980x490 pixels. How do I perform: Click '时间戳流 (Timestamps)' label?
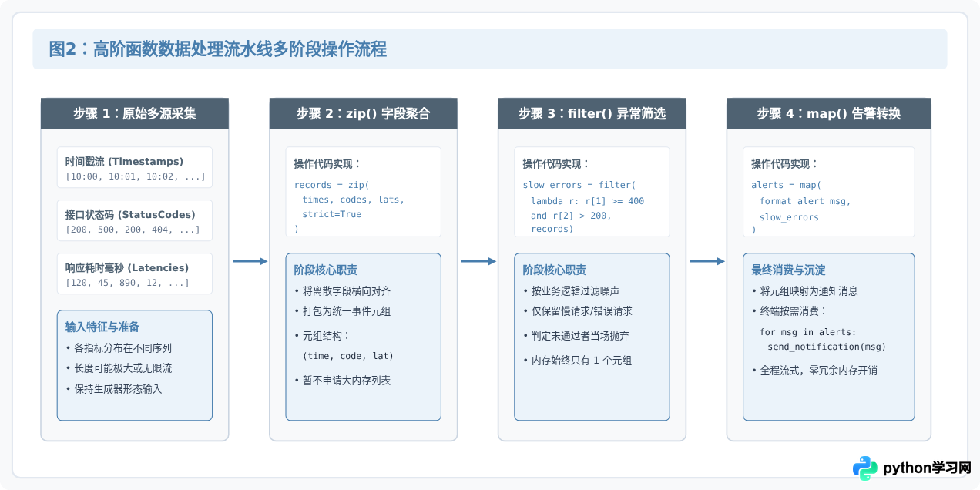click(x=125, y=162)
